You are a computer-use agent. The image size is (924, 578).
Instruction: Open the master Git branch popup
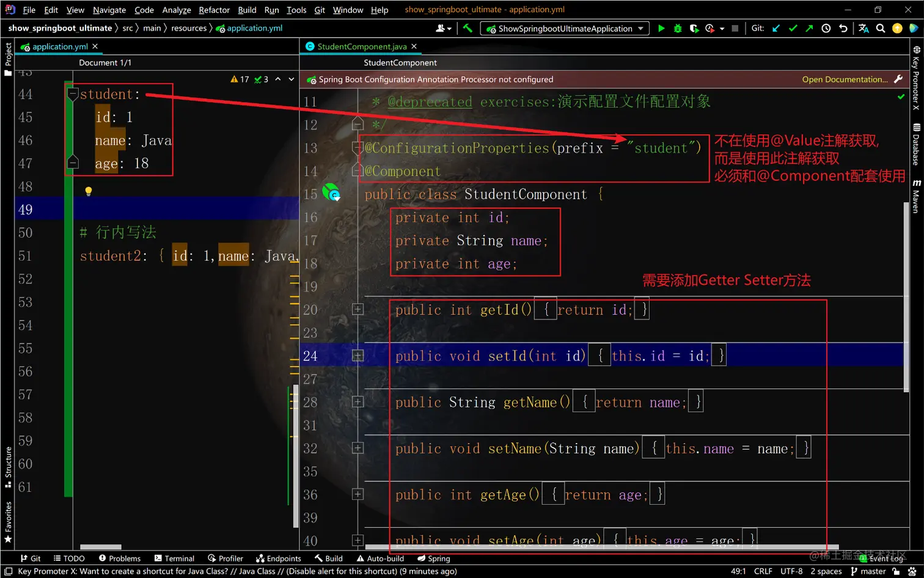click(x=868, y=571)
